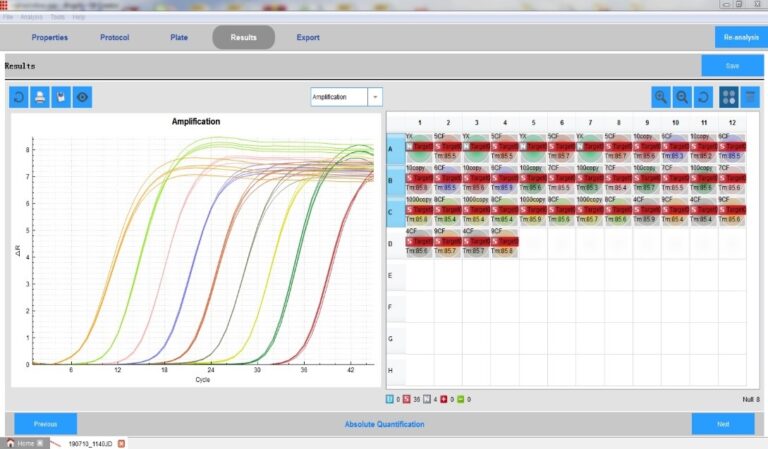Switch to the Protocol tab

tap(115, 38)
